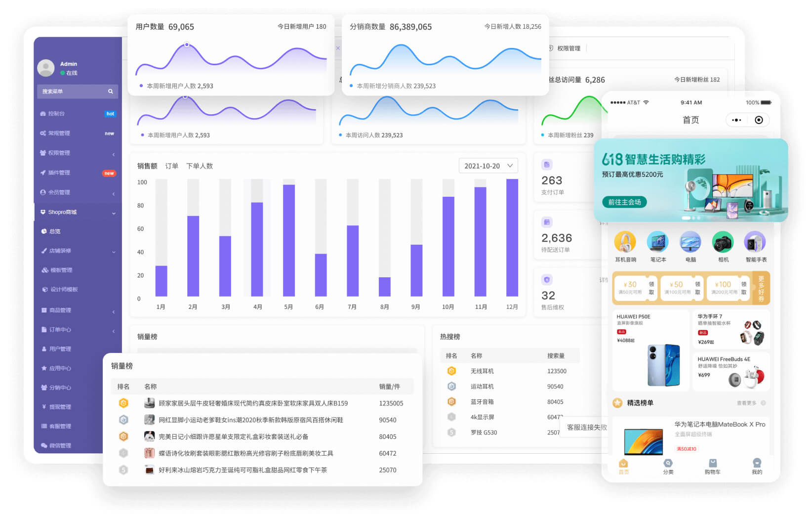Tap the 相机 camera category icon
Screen dimensions: 812x520
[x=723, y=243]
